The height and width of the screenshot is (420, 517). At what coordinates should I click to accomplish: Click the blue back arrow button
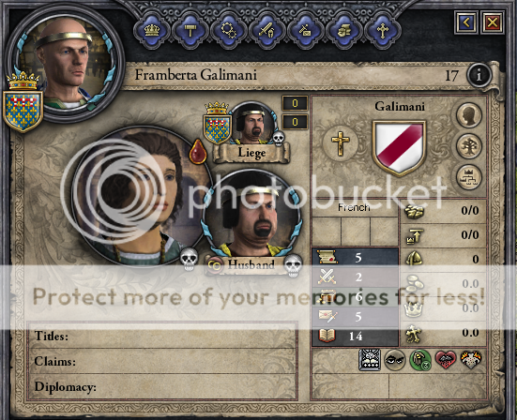pyautogui.click(x=466, y=22)
